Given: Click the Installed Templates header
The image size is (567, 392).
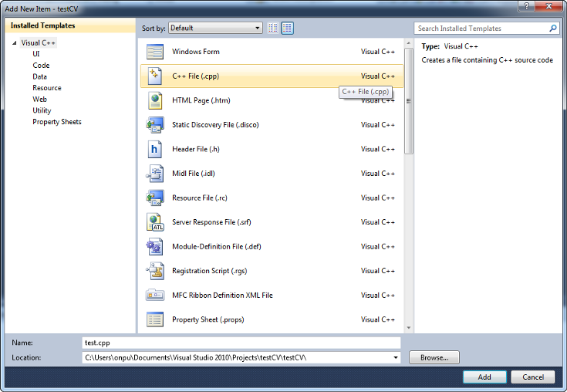Looking at the screenshot, I should [x=70, y=25].
